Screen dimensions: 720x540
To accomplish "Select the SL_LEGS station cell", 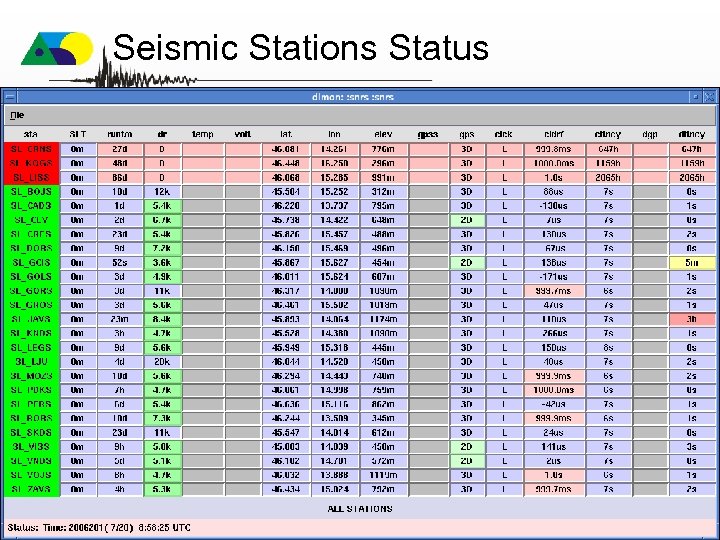I will [32, 348].
